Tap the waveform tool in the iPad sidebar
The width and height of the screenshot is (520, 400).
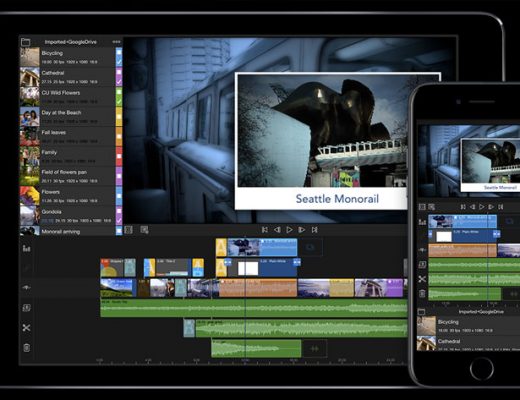point(26,287)
